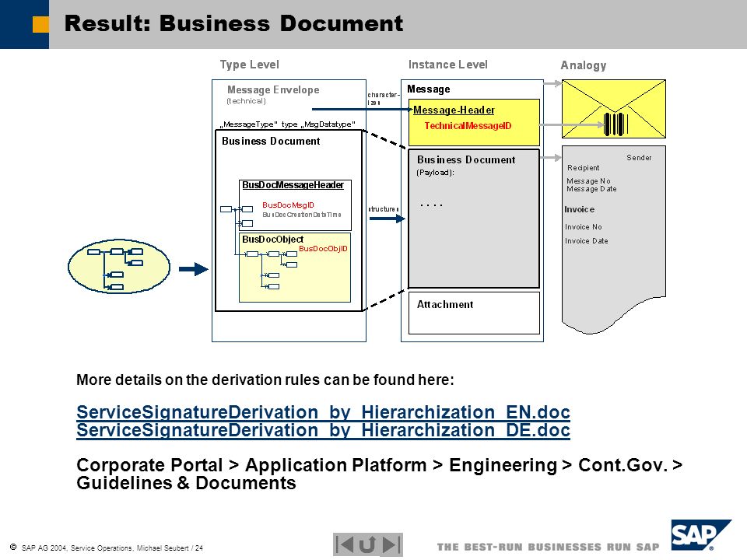
Task: Click the Analogy heading
Action: pos(583,65)
